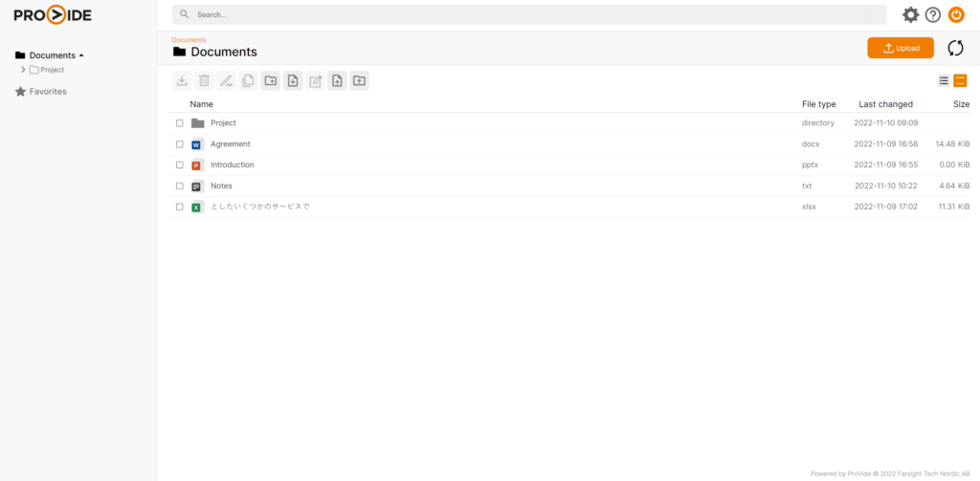Collapse Documents with its caret arrow

pyautogui.click(x=81, y=55)
